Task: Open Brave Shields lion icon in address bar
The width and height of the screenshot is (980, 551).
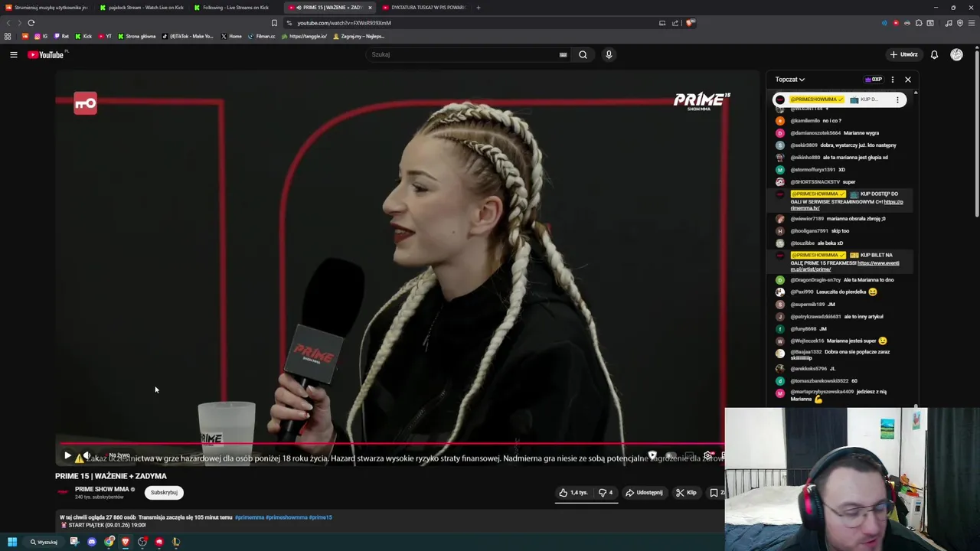Action: pos(689,23)
